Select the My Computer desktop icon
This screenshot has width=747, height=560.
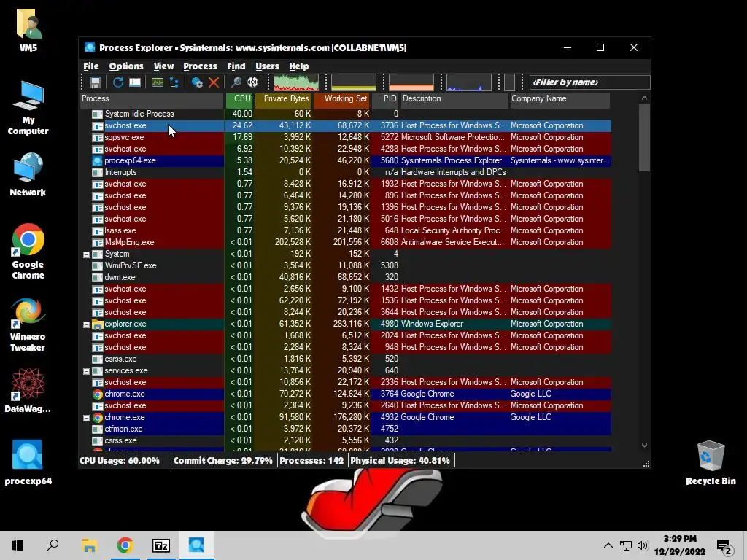pyautogui.click(x=28, y=108)
